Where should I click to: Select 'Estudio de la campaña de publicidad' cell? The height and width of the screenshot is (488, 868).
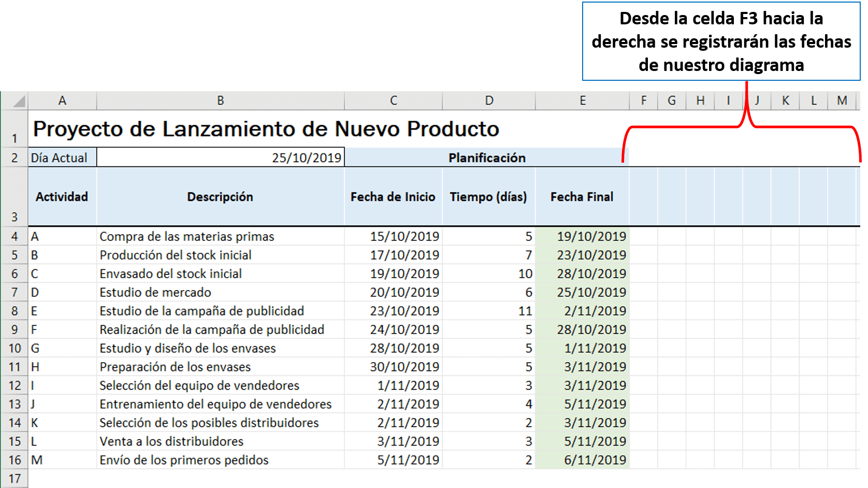[221, 311]
